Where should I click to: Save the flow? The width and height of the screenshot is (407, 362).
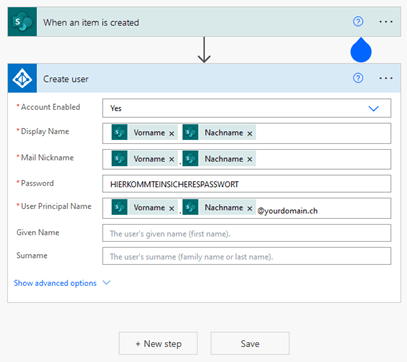[250, 343]
